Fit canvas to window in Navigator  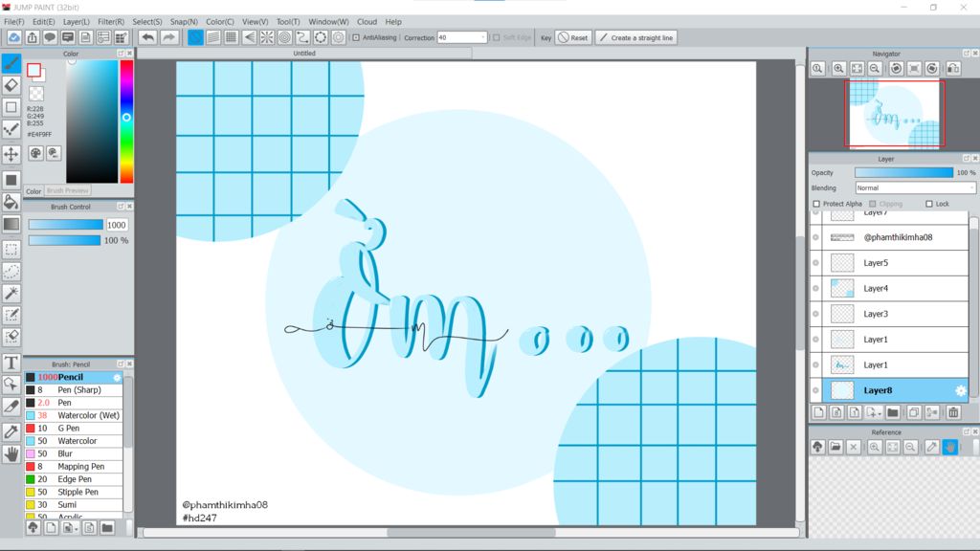click(857, 69)
